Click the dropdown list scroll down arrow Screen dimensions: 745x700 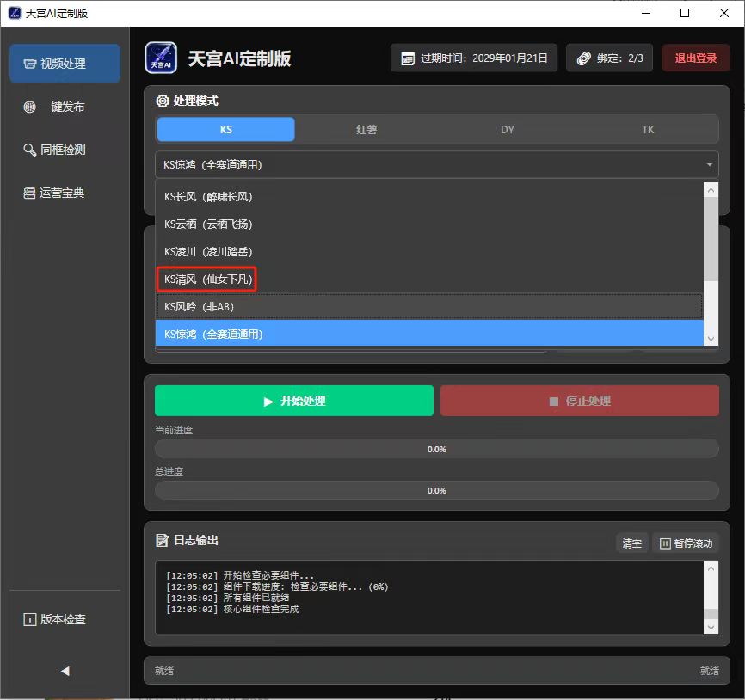(711, 339)
